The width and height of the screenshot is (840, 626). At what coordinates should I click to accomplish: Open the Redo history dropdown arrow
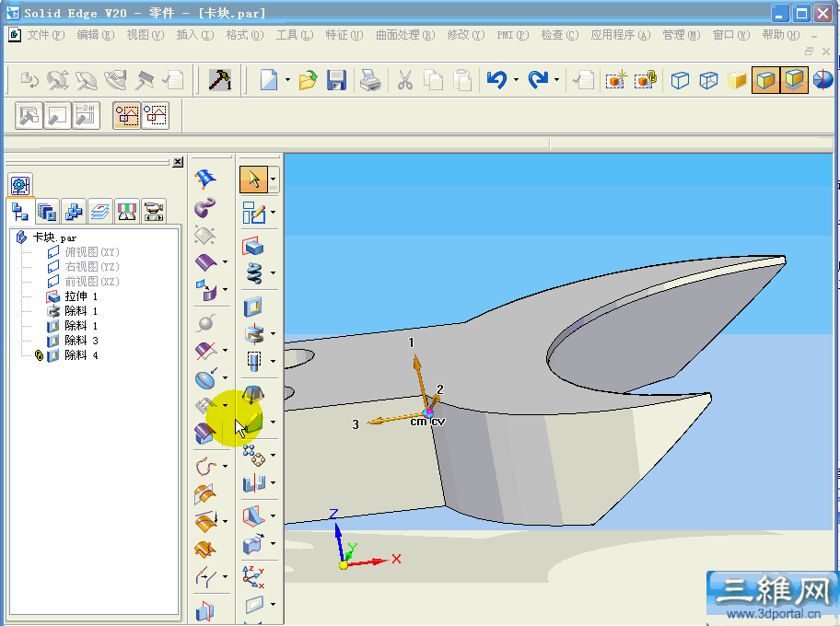pyautogui.click(x=556, y=80)
